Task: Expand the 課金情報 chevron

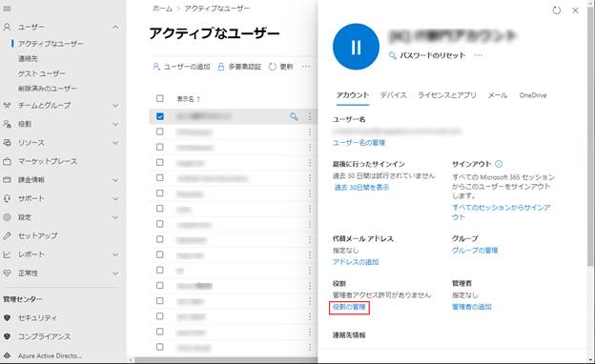Action: (115, 180)
